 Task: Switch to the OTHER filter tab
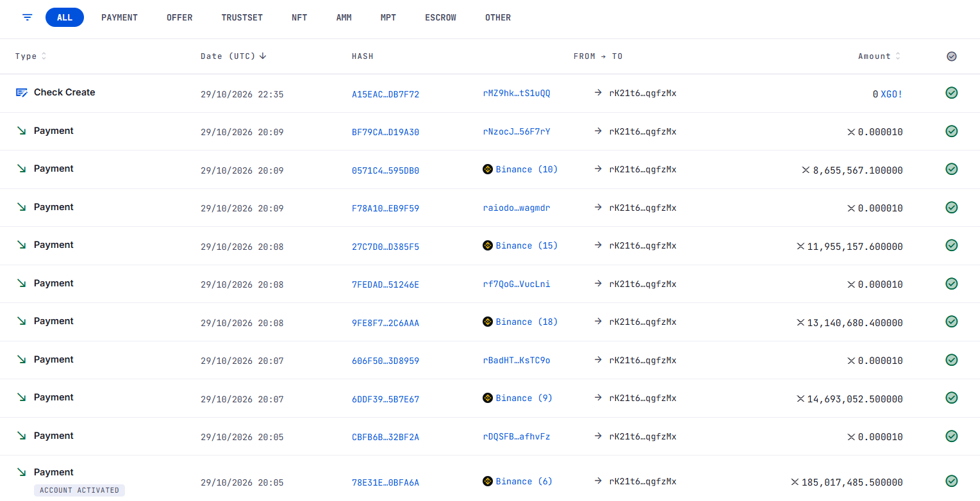tap(498, 17)
